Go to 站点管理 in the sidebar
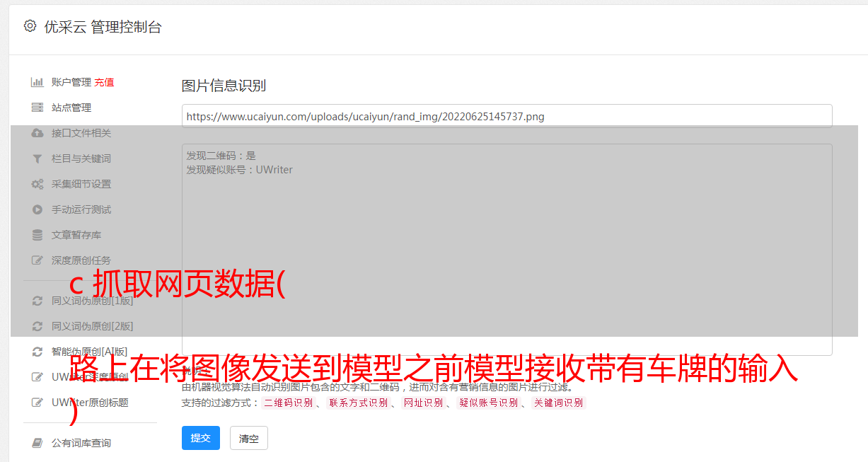This screenshot has width=868, height=462. tap(71, 108)
